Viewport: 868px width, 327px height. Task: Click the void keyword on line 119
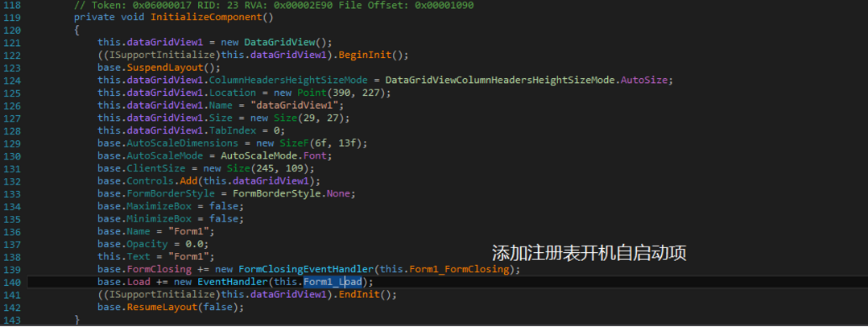[x=133, y=17]
